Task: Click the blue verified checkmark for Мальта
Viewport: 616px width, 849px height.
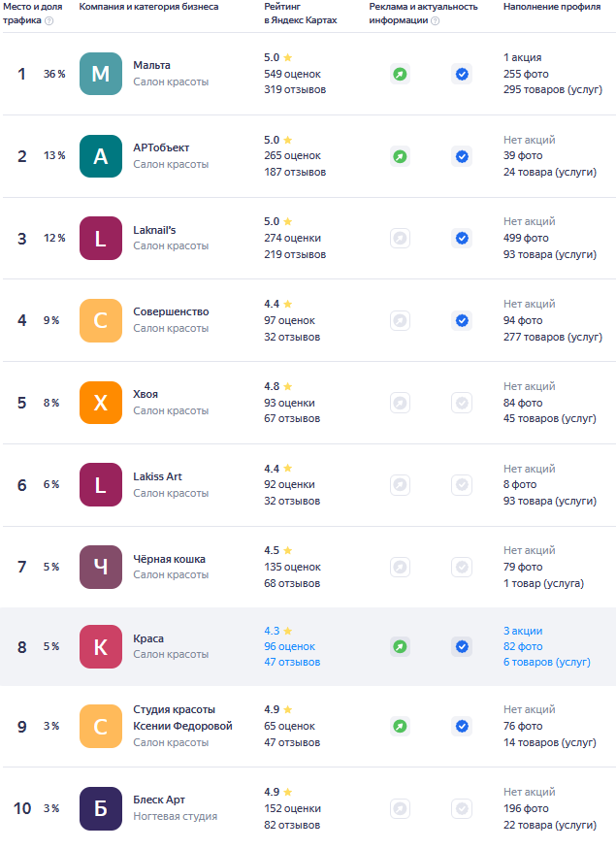Action: pos(462,74)
